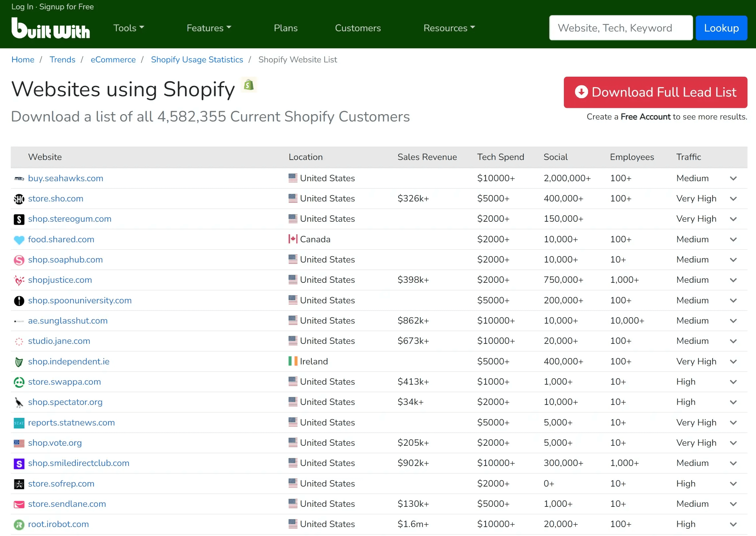Expand the shop.independent.ie row chevron
This screenshot has height=536, width=756.
click(x=733, y=362)
